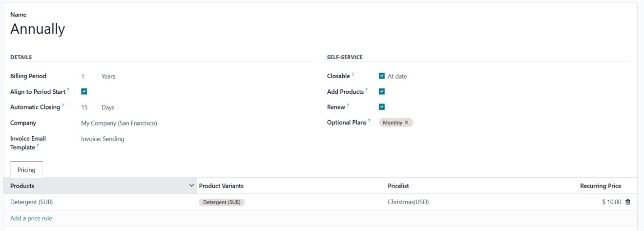Screen dimensions: 644x231
Task: Open the Billing Period unit dropdown
Action: (x=108, y=77)
